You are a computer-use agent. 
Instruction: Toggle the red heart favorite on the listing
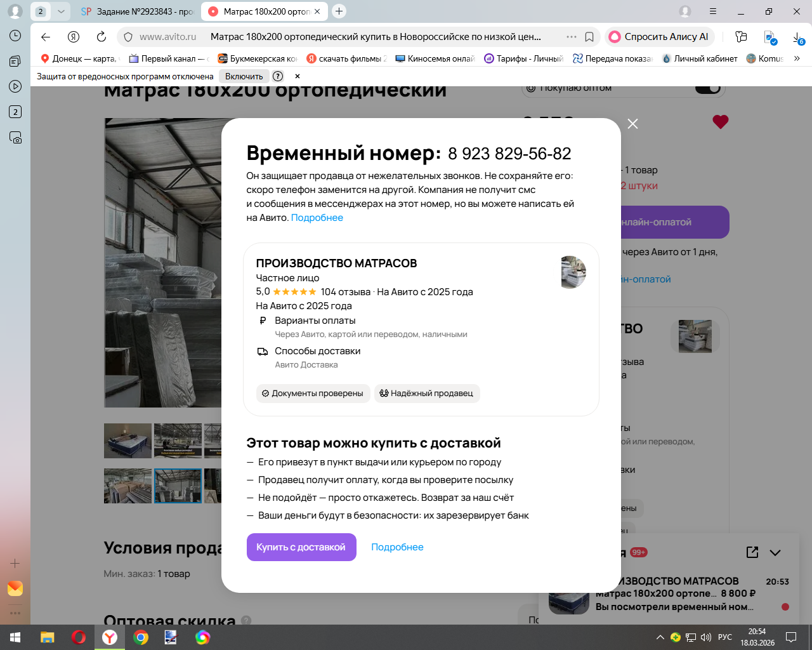tap(721, 122)
